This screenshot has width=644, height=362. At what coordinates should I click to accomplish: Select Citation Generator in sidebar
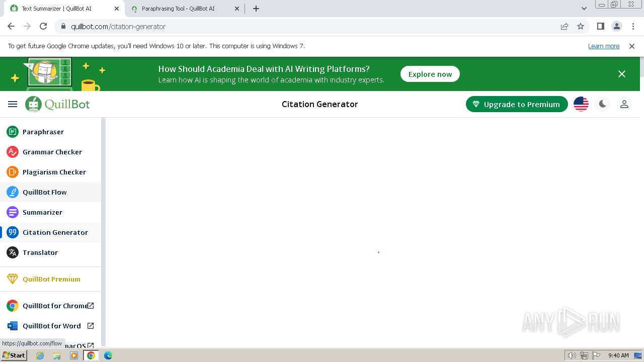click(x=50, y=232)
